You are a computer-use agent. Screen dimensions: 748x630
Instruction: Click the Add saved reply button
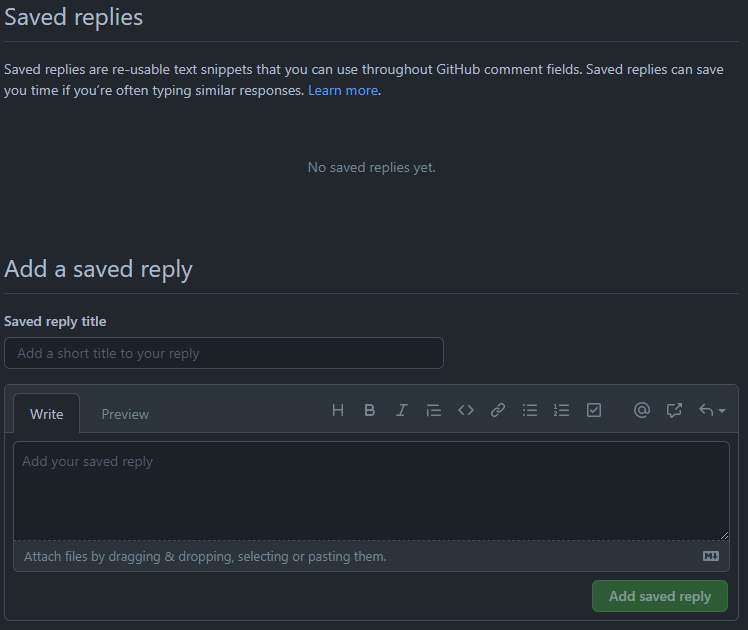(660, 596)
